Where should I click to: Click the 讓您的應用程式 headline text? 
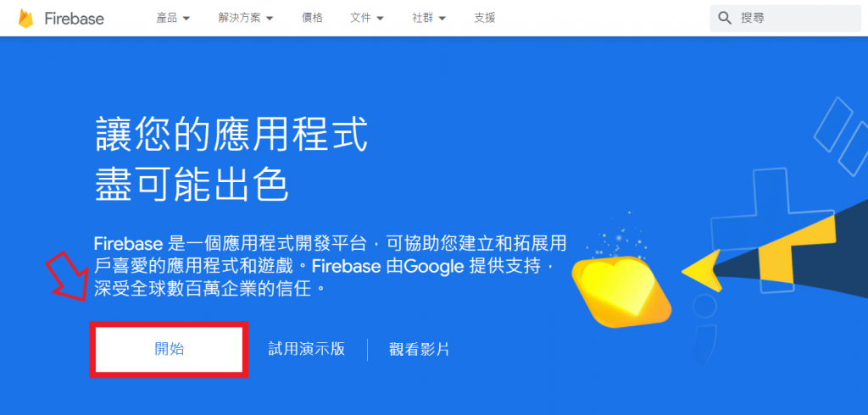231,135
